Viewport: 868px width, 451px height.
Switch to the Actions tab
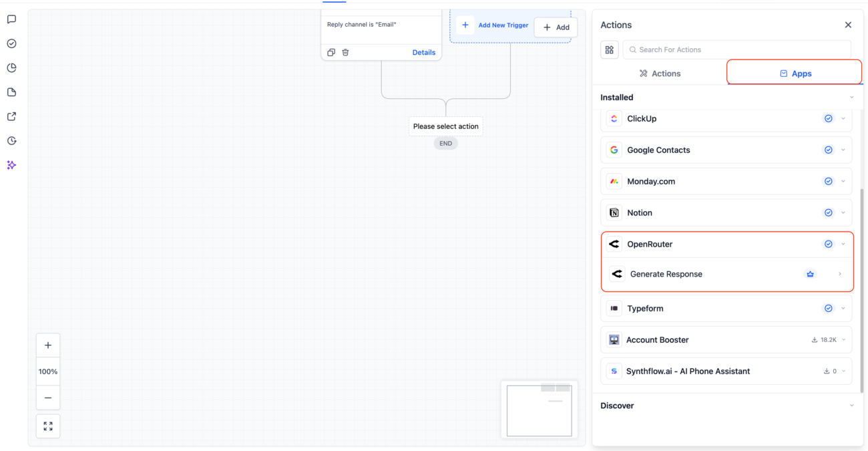(660, 73)
